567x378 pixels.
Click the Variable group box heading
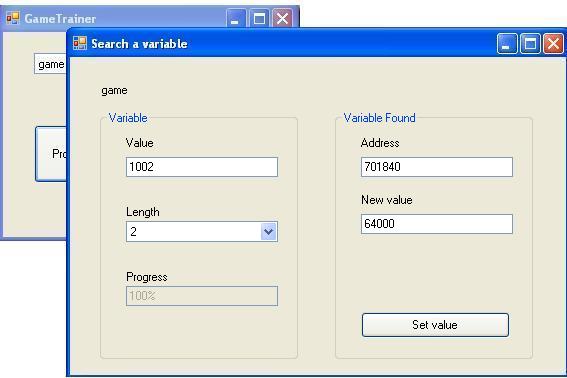click(x=128, y=118)
